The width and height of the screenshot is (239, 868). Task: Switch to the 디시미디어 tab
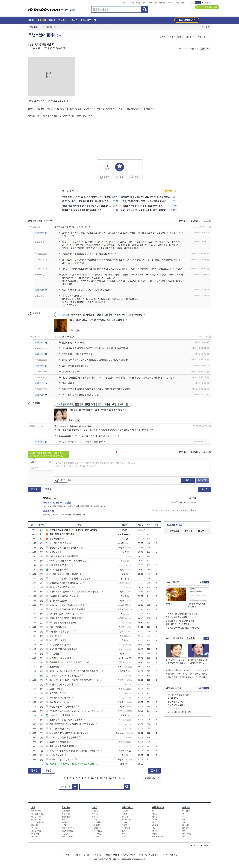pos(178,638)
